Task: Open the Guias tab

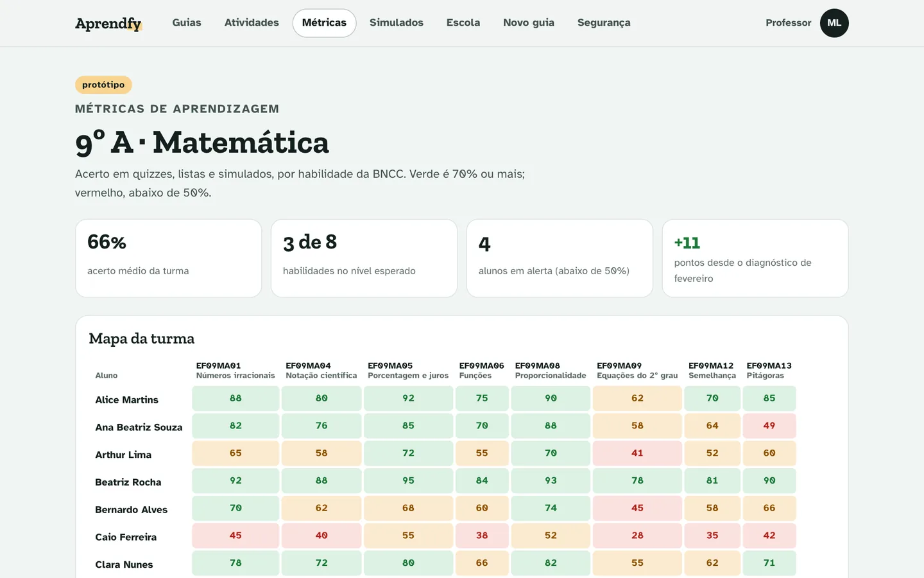Action: 187,23
